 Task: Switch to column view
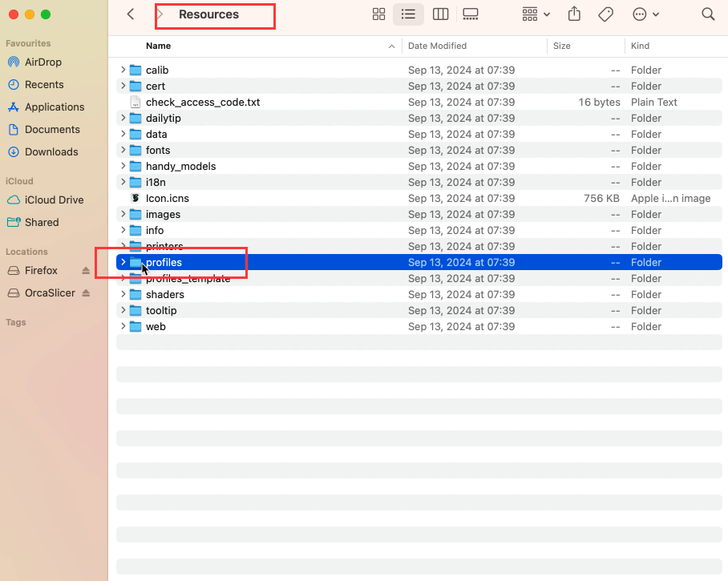coord(440,14)
